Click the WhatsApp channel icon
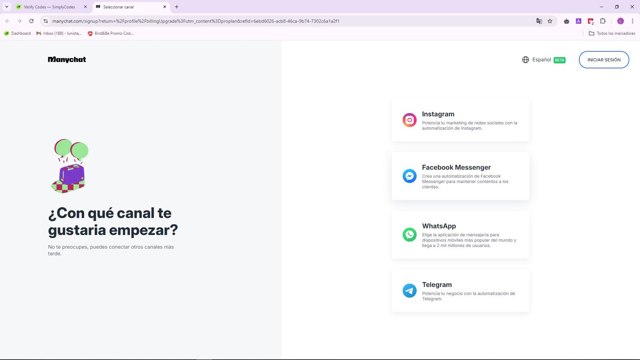 [409, 235]
